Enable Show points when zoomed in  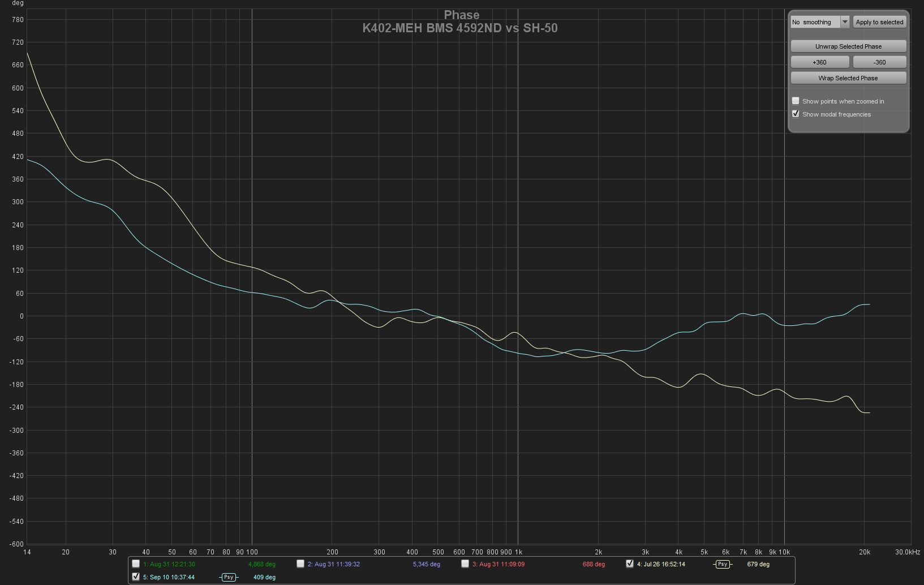(796, 101)
